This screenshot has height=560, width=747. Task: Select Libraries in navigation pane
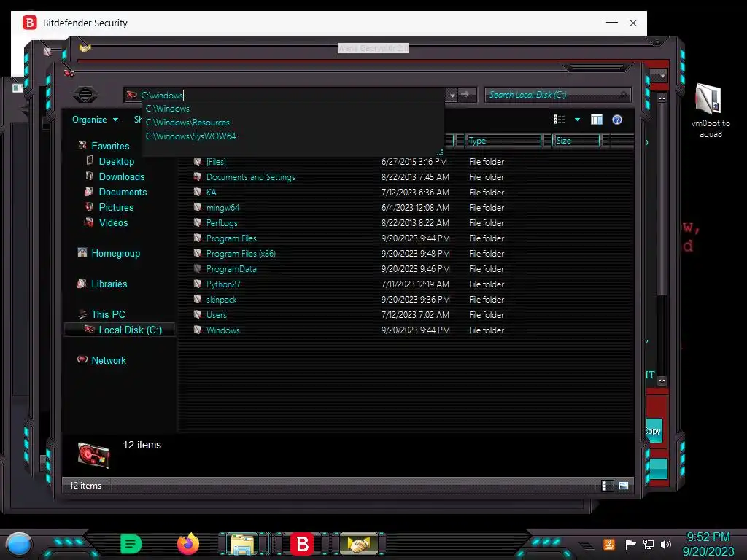pyautogui.click(x=109, y=284)
